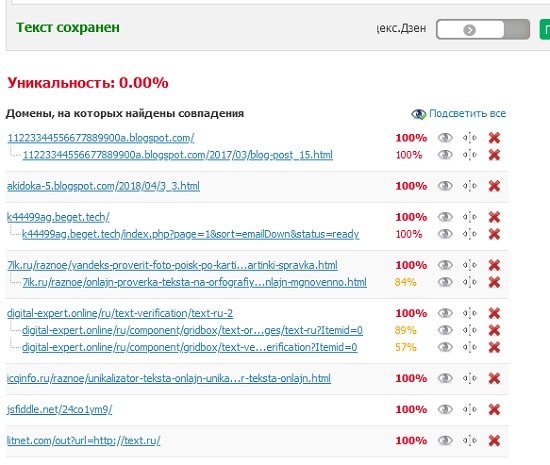Screen dimensions: 550x465
Task: Click compare icon for 7ik.ru yandeks-proverit row
Action: pos(470,265)
